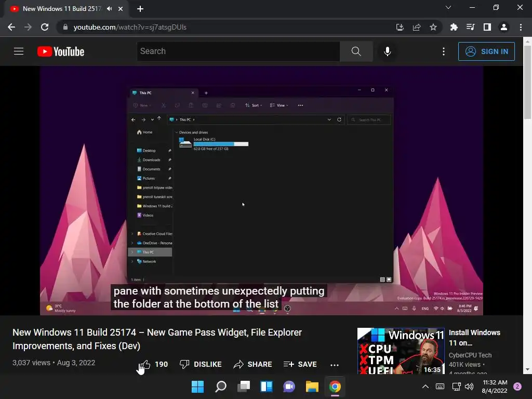Open the YouTube guide hamburger menu
The width and height of the screenshot is (532, 399).
coord(19,51)
